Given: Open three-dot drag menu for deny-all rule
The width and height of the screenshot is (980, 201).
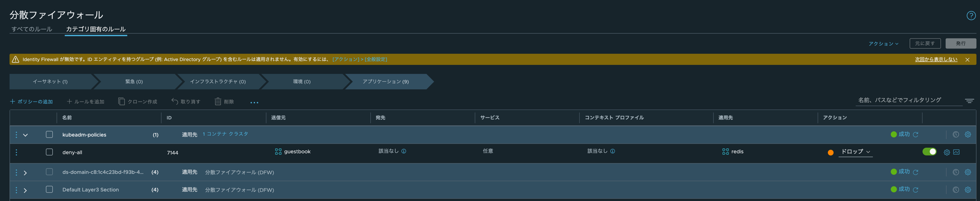Looking at the screenshot, I should pyautogui.click(x=17, y=152).
